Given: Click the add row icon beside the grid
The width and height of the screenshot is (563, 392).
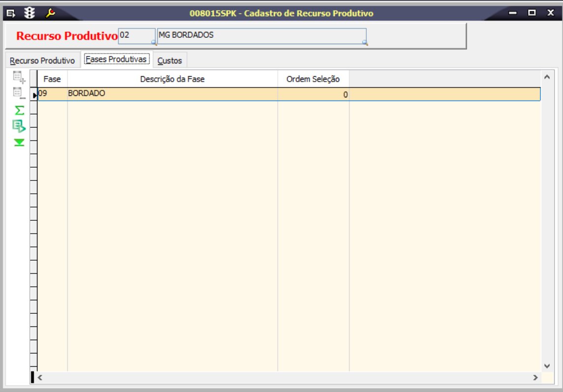Looking at the screenshot, I should [x=19, y=77].
